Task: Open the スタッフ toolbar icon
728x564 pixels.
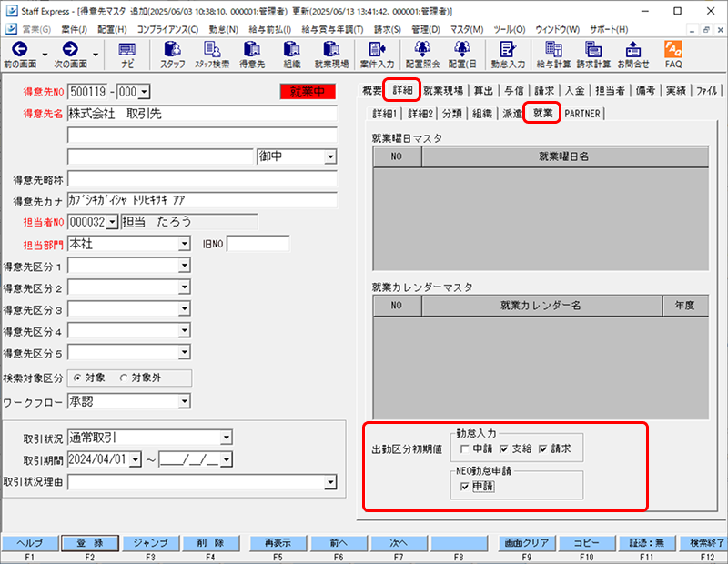Action: click(x=173, y=55)
